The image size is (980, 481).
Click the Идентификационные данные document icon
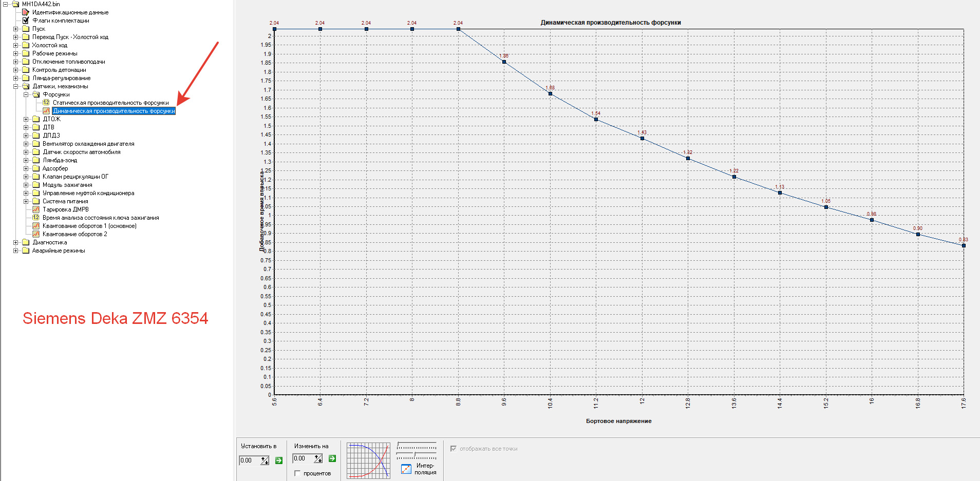pyautogui.click(x=26, y=12)
